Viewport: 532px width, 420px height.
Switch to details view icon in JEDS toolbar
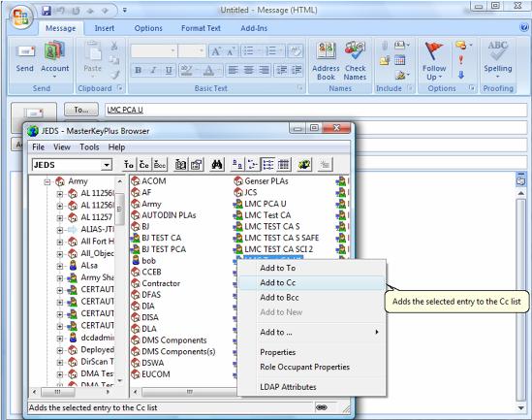pos(283,165)
